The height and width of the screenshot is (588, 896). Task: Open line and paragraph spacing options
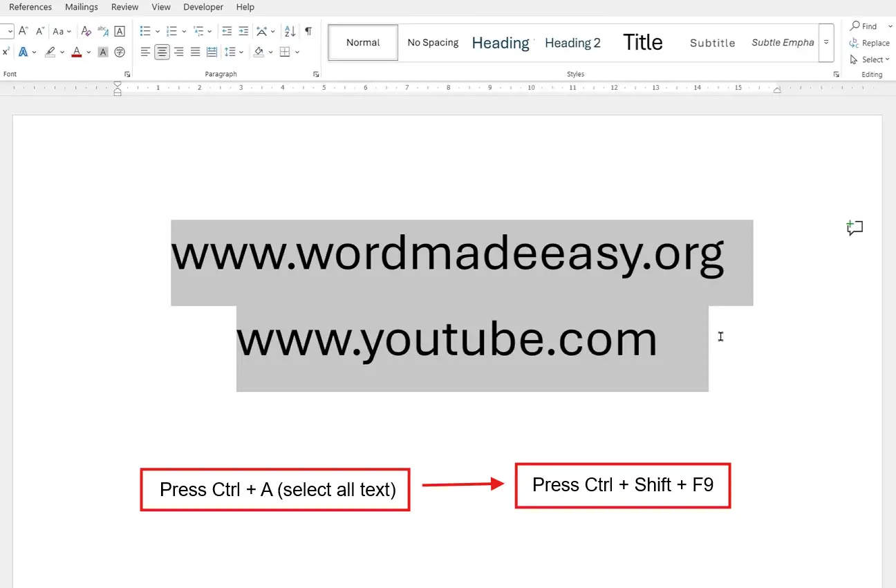(232, 52)
